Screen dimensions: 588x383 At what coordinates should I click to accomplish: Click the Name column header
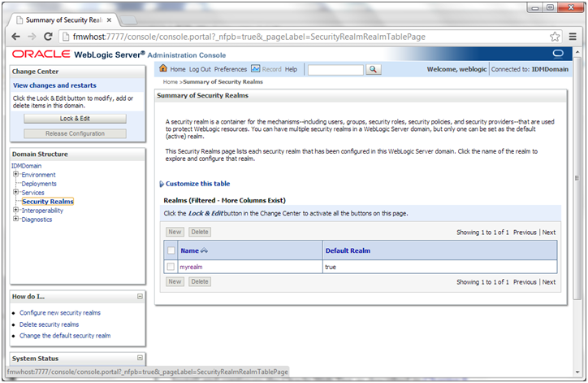pos(190,250)
